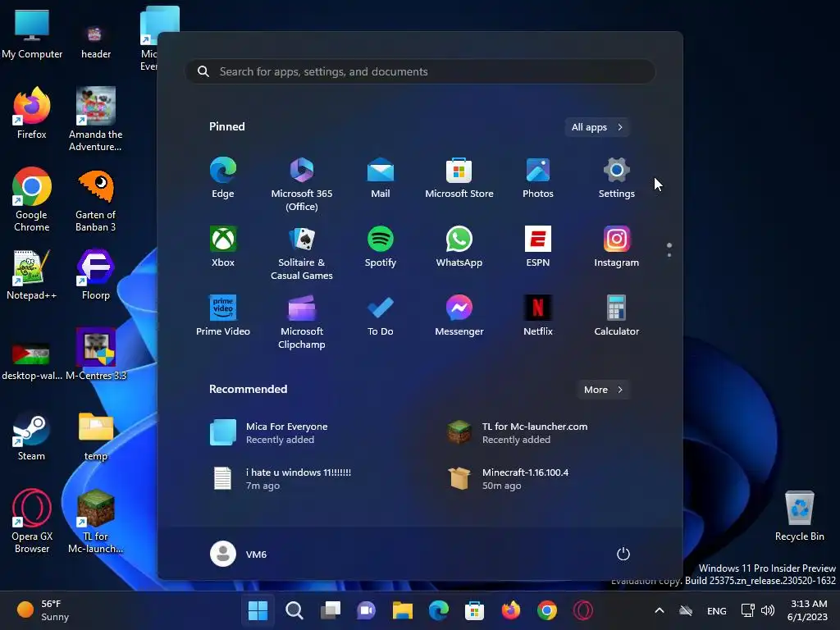Launch the Xbox pinned app
The height and width of the screenshot is (630, 840).
click(x=223, y=247)
